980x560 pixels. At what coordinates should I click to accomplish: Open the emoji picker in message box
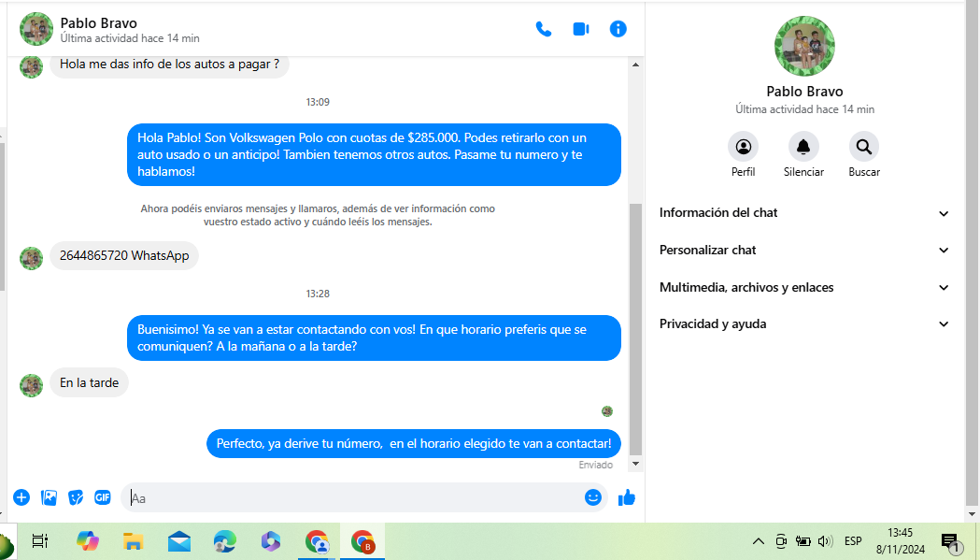coord(592,497)
